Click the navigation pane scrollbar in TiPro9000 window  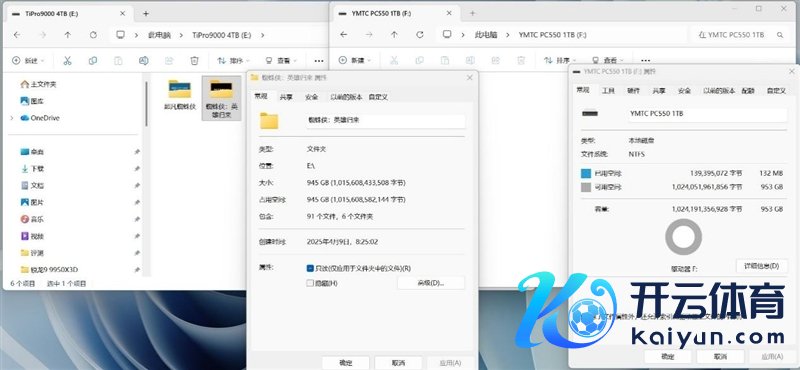[146, 103]
